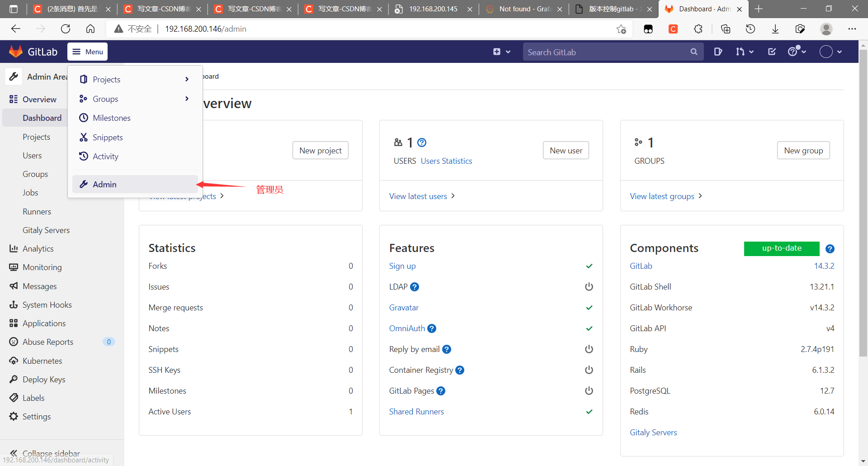
Task: Click the GitLab Pages help icon
Action: [x=441, y=391]
